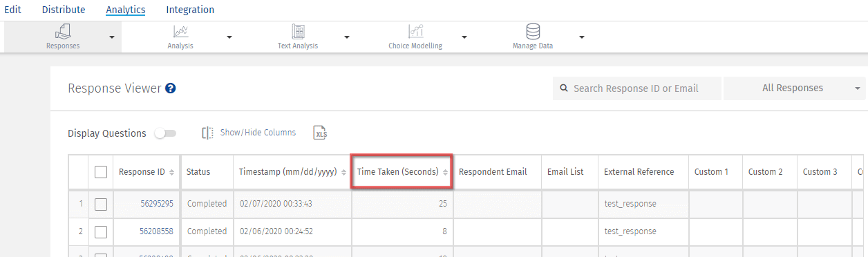The height and width of the screenshot is (257, 868).
Task: Expand the Manage Data dropdown arrow
Action: tap(582, 37)
